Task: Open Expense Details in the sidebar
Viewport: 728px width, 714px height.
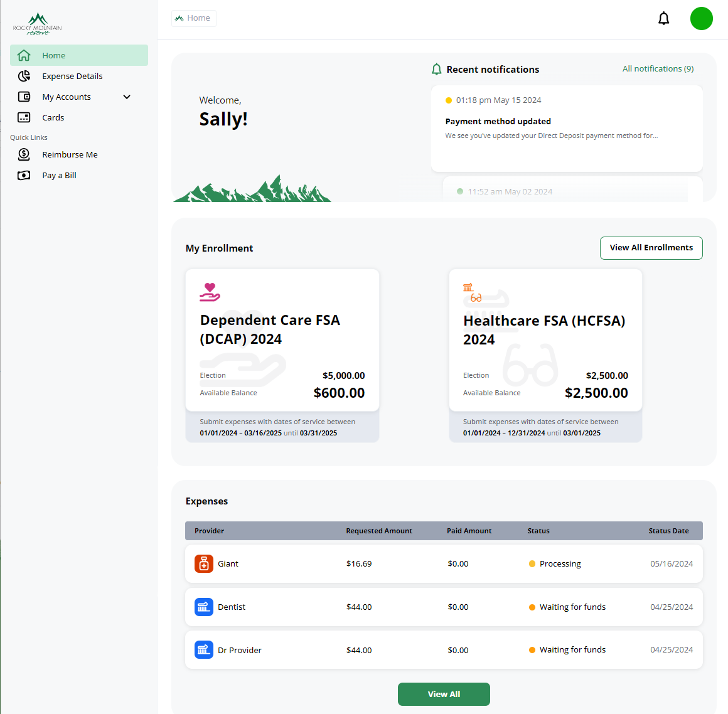Action: 72,76
